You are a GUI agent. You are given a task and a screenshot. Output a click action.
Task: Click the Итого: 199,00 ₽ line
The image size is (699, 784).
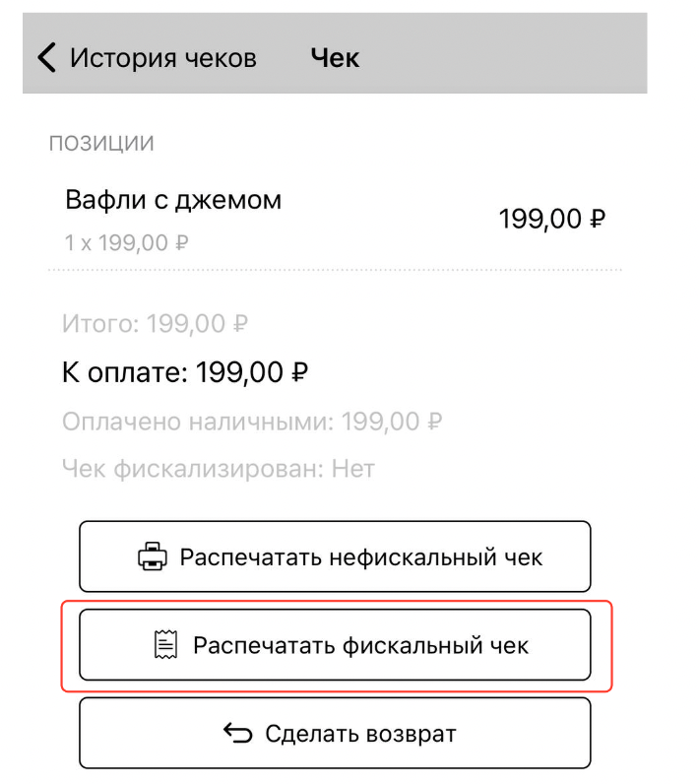[x=155, y=323]
